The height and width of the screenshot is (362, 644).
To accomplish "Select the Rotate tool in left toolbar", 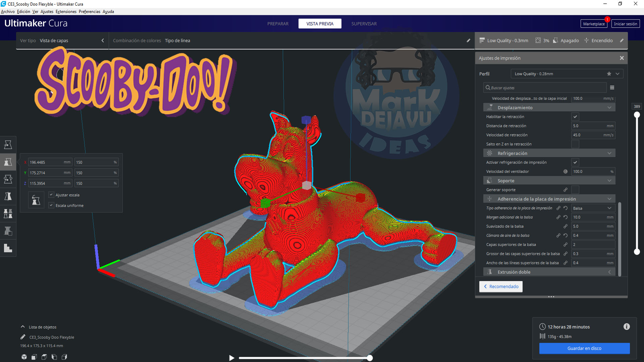I will pos(8,179).
